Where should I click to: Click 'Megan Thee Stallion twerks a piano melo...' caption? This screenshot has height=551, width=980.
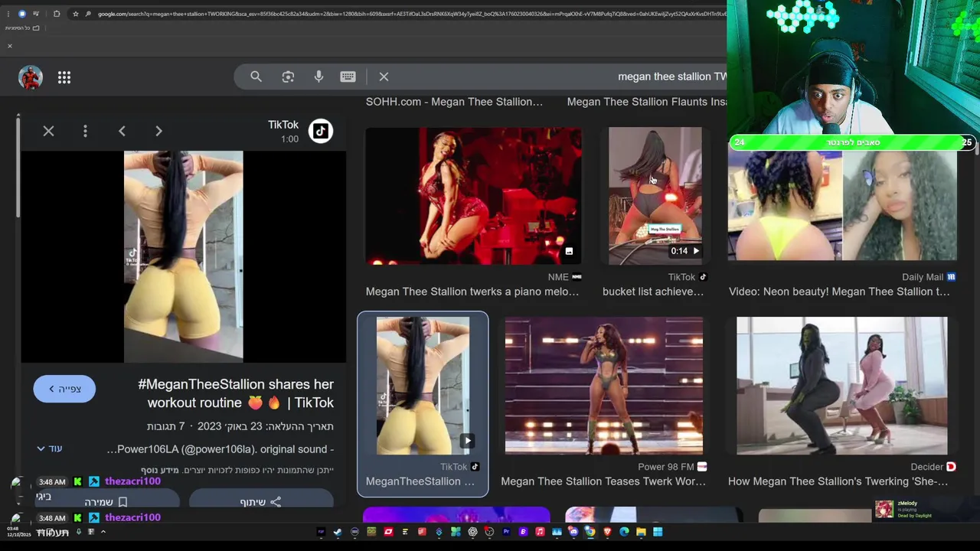(x=472, y=292)
